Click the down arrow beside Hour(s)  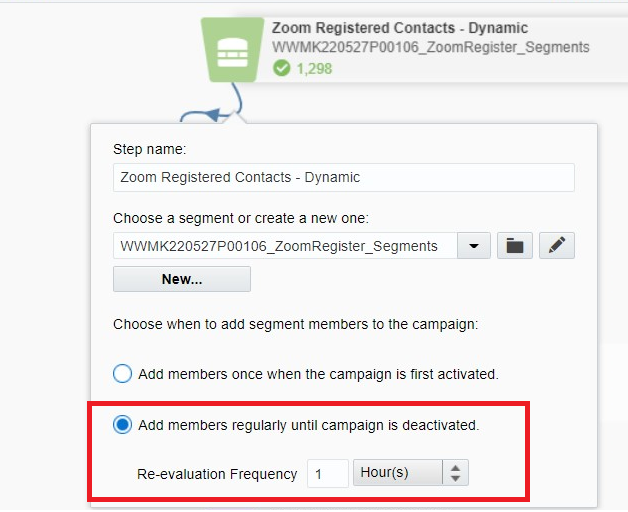click(x=455, y=479)
